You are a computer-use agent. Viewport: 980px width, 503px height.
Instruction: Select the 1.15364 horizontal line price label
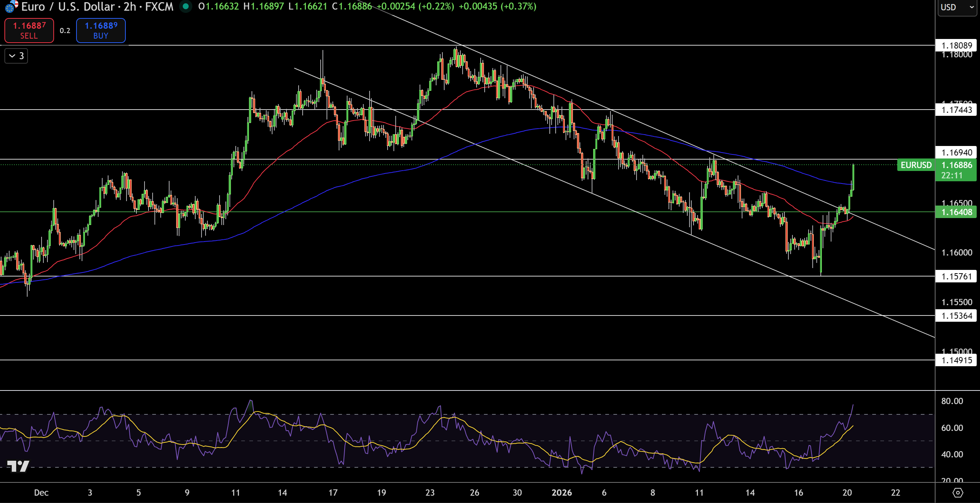pos(956,316)
